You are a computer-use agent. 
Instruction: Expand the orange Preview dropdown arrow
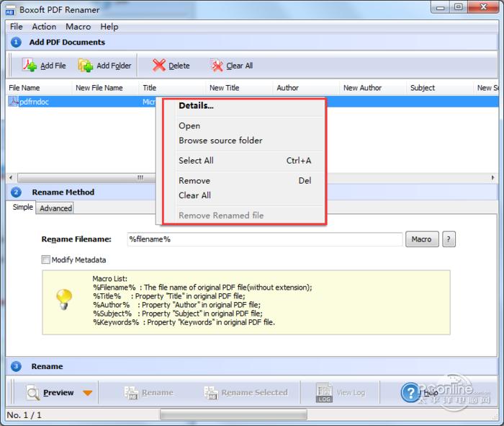[x=87, y=393]
